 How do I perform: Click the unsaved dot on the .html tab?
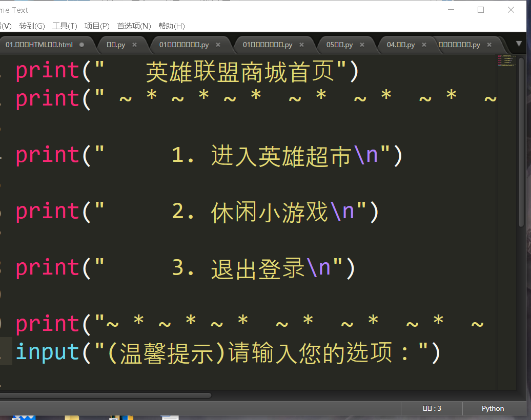(81, 45)
